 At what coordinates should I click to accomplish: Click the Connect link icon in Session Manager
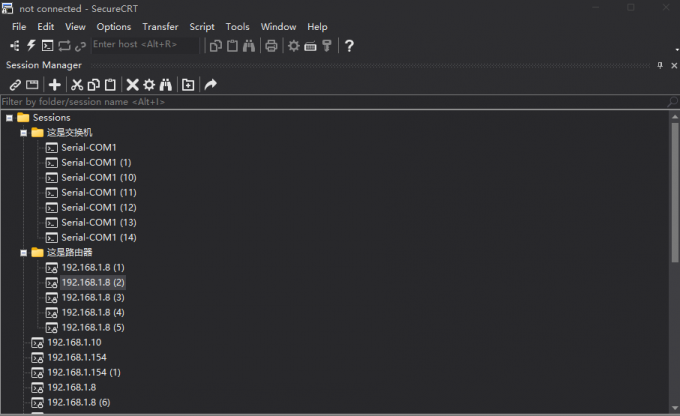pos(15,85)
